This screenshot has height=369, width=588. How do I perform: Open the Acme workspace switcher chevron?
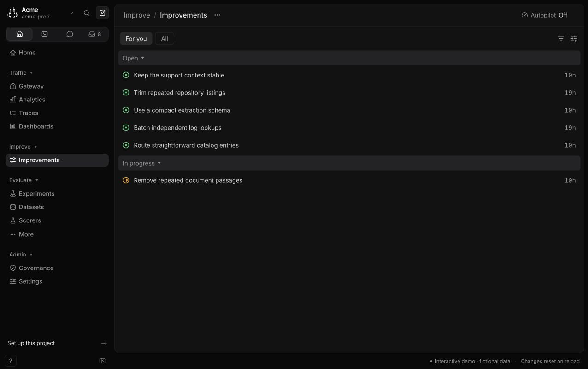click(72, 13)
